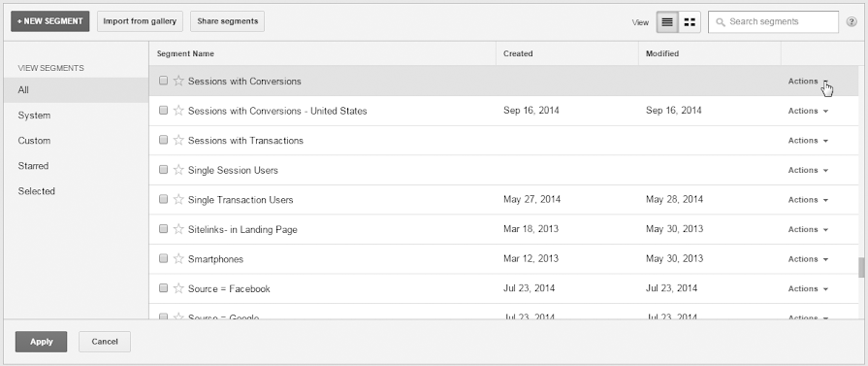
Task: Sort by Modified column header
Action: (662, 53)
